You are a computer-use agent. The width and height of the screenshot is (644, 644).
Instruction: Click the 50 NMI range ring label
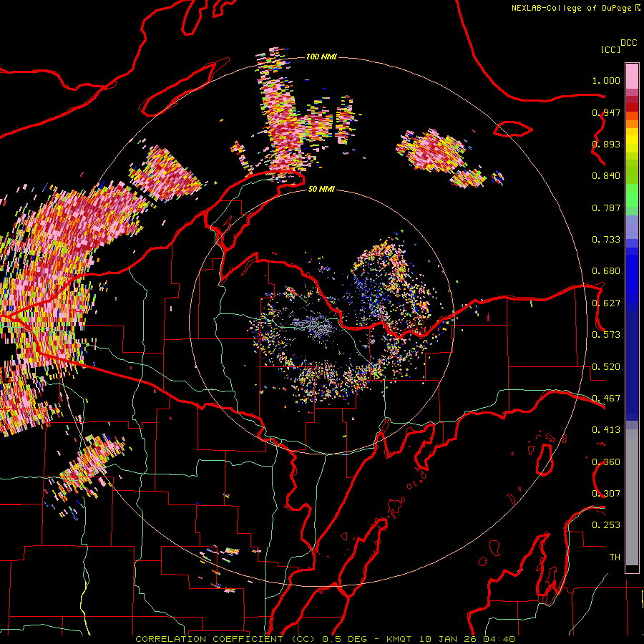point(321,189)
